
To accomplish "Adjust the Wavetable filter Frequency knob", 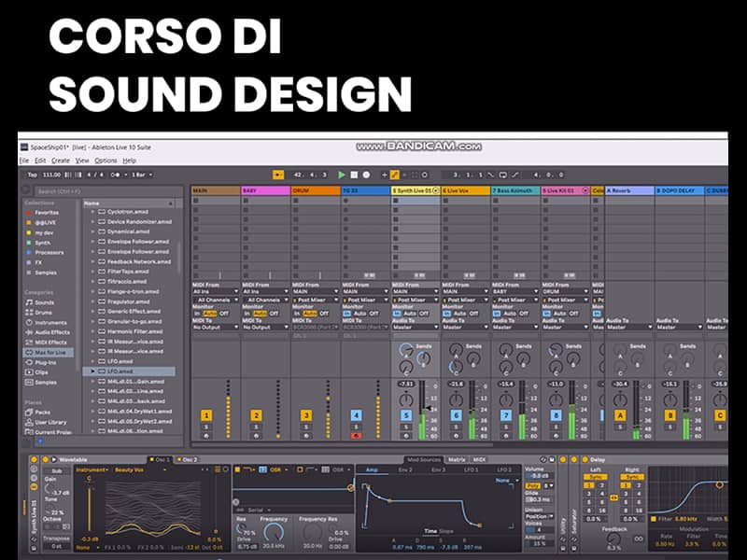I will 274,533.
